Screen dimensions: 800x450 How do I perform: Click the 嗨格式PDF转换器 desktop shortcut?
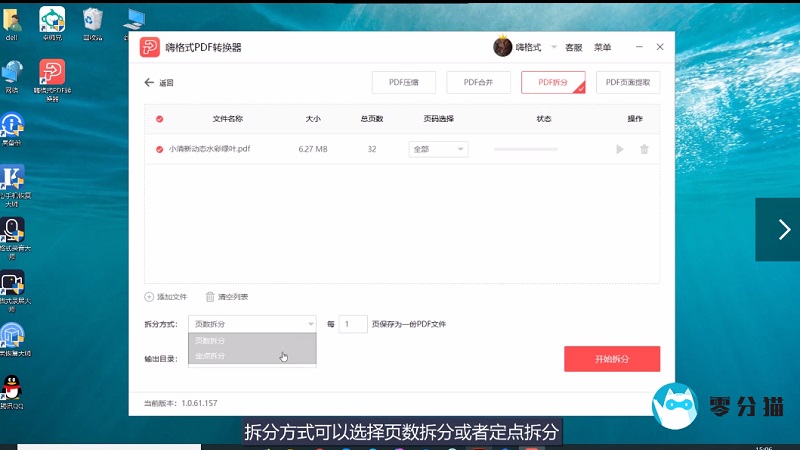[52, 75]
